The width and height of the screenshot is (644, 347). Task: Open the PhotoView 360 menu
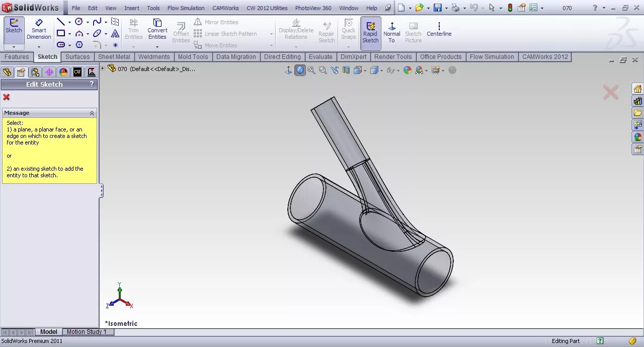(313, 8)
